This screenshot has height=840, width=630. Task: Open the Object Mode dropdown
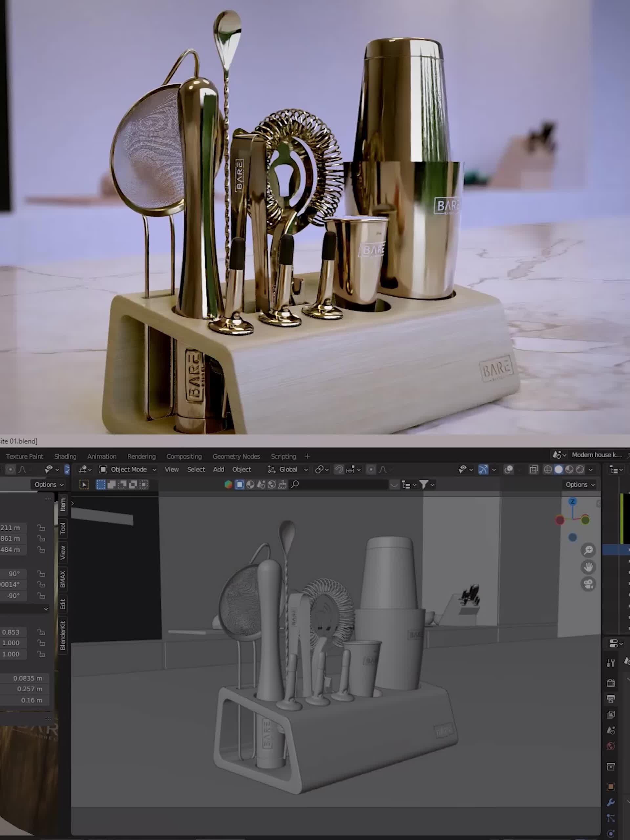(x=129, y=470)
